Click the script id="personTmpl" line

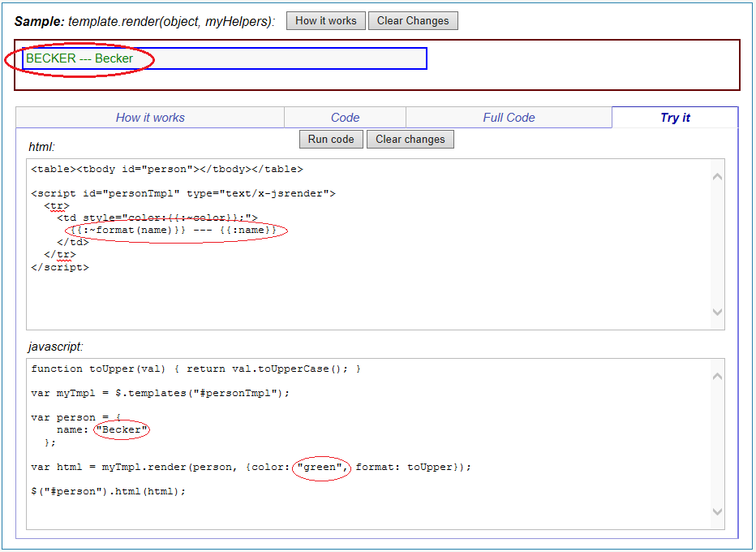(x=183, y=193)
